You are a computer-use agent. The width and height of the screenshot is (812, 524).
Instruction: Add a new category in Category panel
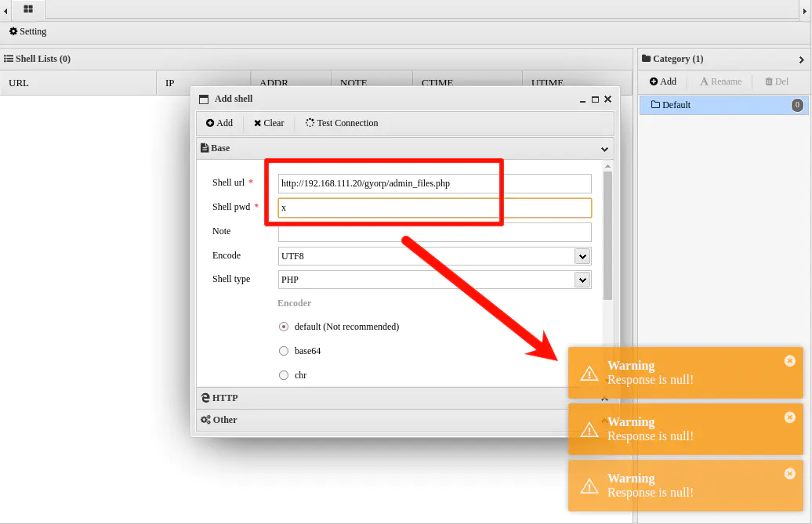(662, 81)
